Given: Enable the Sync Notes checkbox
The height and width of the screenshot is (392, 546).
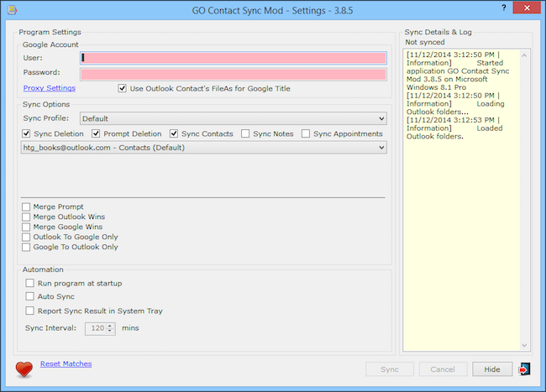Looking at the screenshot, I should pos(245,133).
